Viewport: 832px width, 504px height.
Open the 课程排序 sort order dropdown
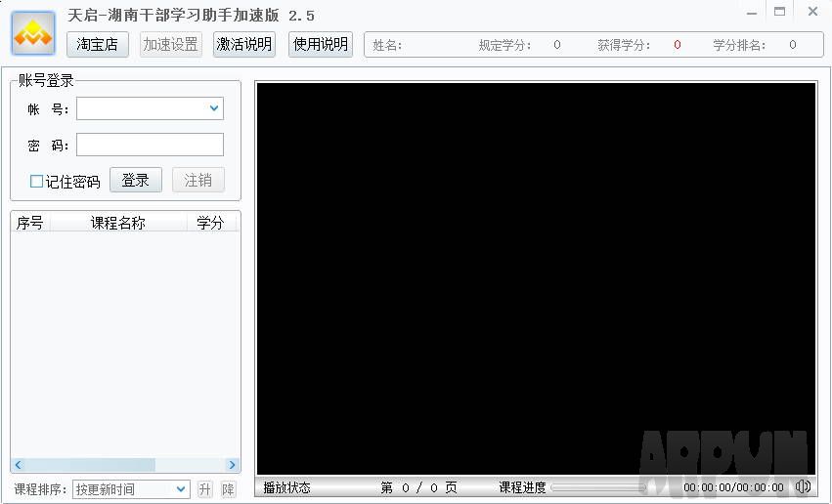point(181,489)
